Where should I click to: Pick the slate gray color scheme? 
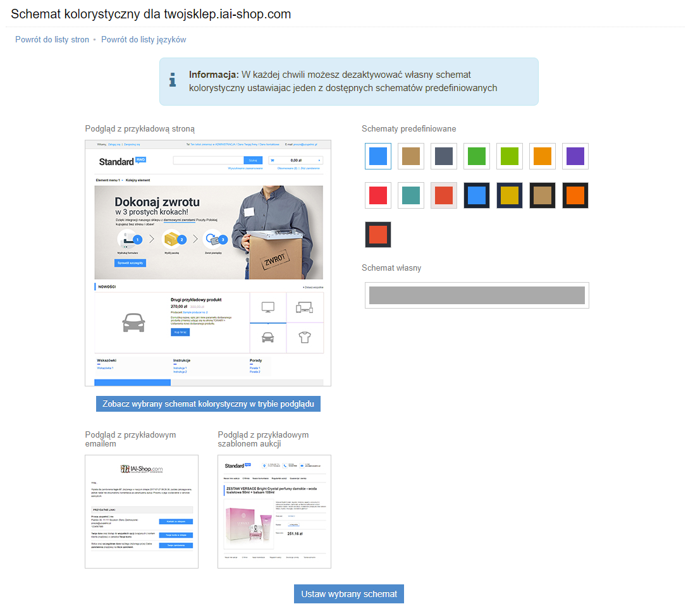[x=444, y=156]
